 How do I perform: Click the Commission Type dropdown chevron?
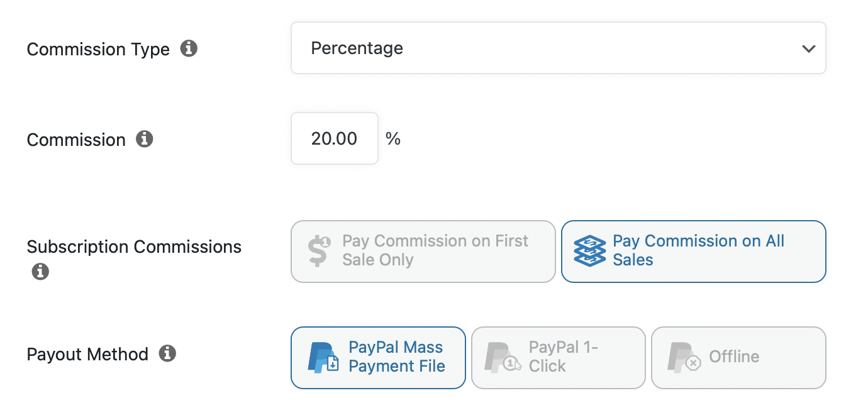pos(809,48)
